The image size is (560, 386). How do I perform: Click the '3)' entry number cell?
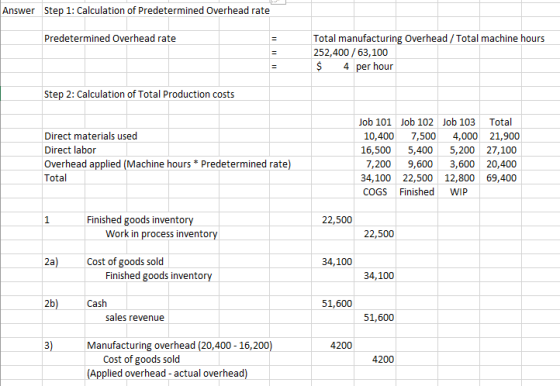pos(49,345)
